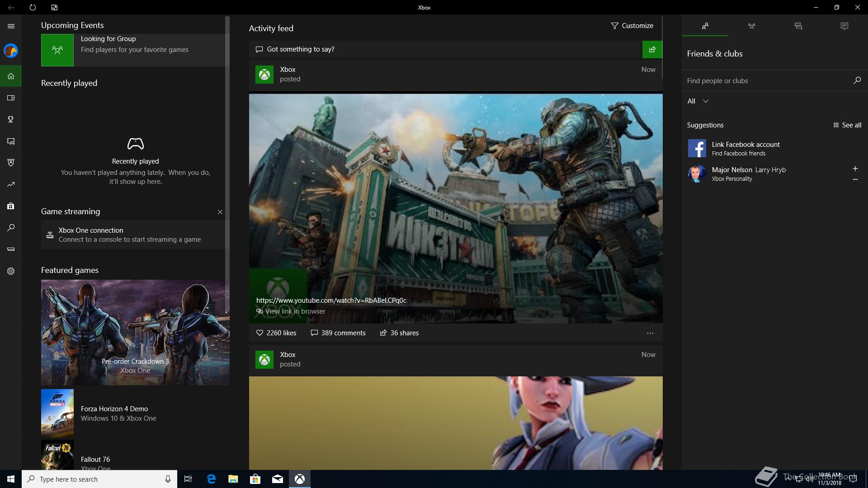The height and width of the screenshot is (488, 868).
Task: Open Pre-order Crackdown 3 featured image
Action: tap(135, 333)
